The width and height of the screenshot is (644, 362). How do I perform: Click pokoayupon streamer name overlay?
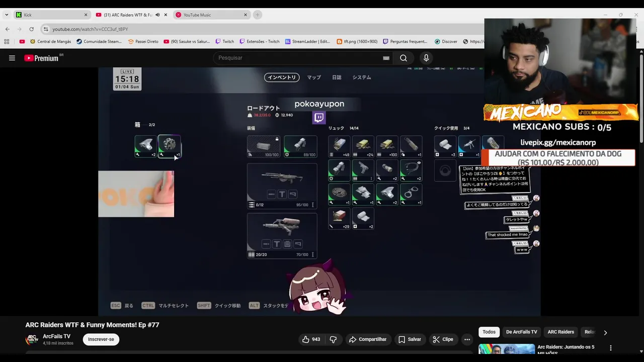click(x=319, y=104)
